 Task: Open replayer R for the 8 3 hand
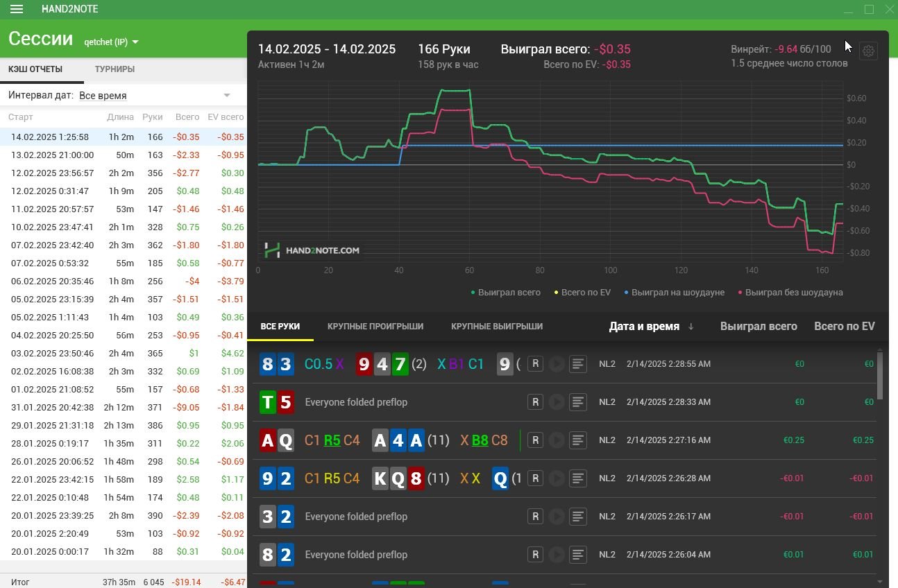tap(535, 364)
